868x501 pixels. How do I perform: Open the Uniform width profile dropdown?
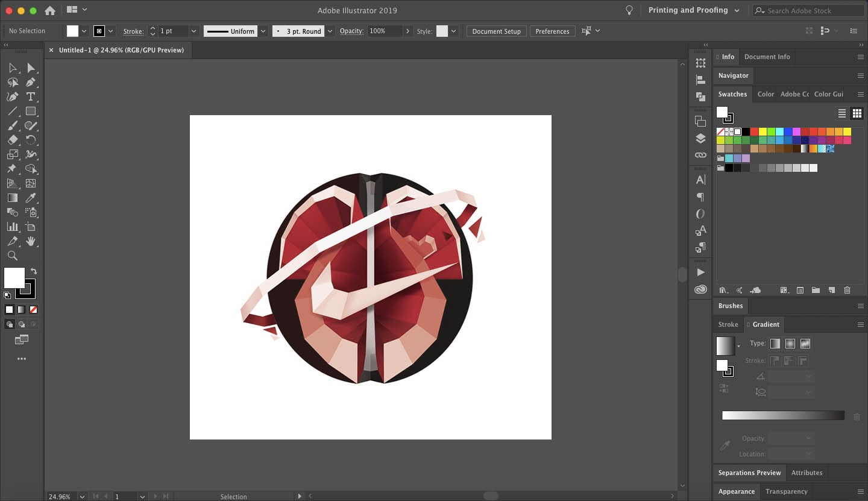coord(263,31)
